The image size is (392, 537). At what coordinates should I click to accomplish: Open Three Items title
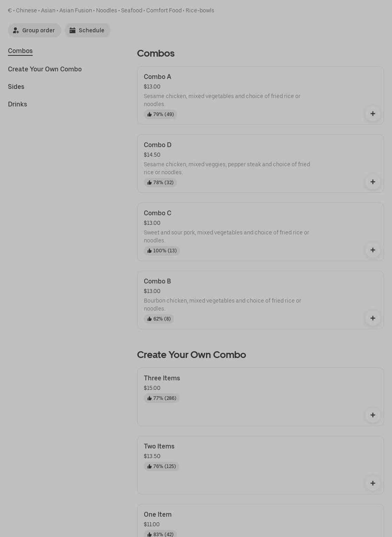(x=162, y=378)
